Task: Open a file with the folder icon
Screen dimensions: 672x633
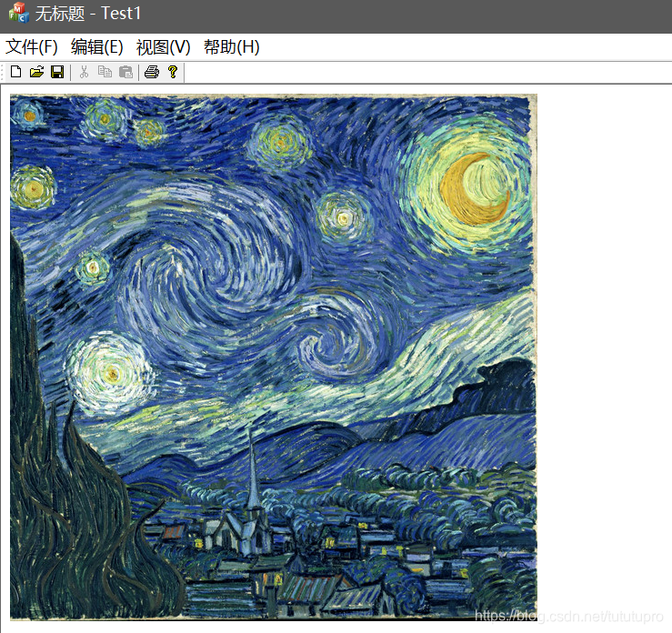Action: [x=37, y=72]
